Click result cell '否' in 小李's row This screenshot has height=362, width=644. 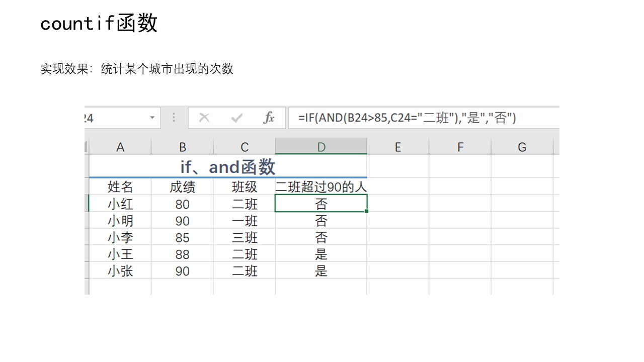321,237
